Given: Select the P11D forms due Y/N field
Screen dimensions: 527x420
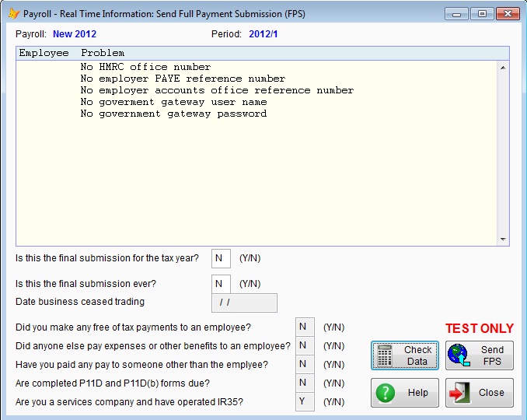Looking at the screenshot, I should coord(305,383).
